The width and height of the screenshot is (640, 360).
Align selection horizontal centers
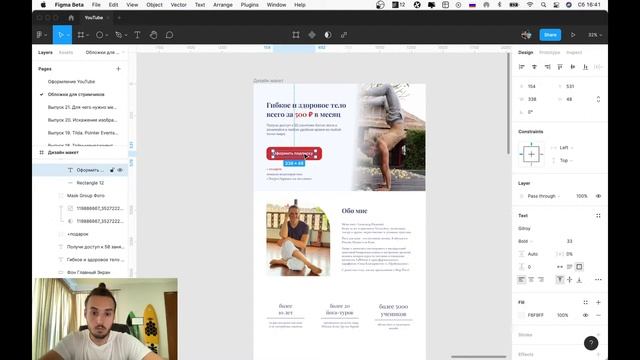pos(534,67)
